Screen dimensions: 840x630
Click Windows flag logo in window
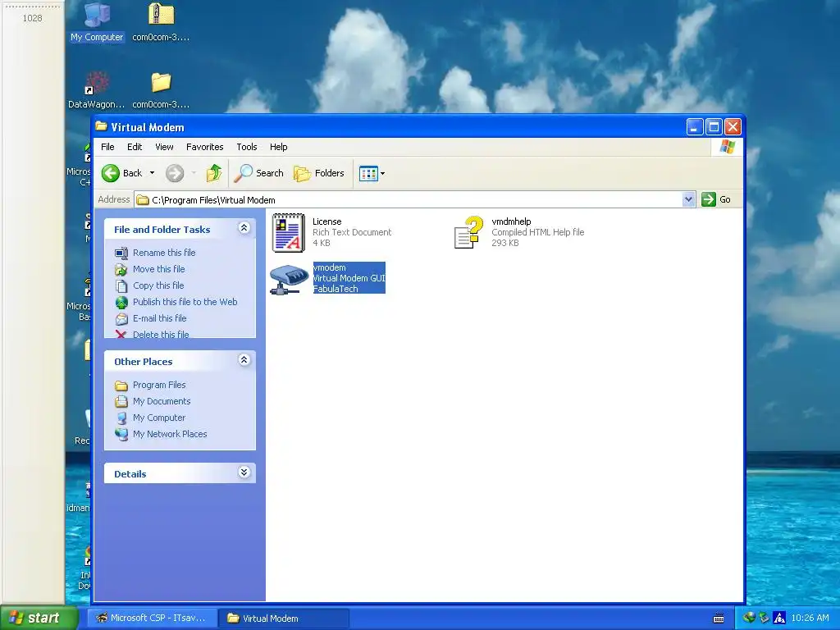(728, 146)
